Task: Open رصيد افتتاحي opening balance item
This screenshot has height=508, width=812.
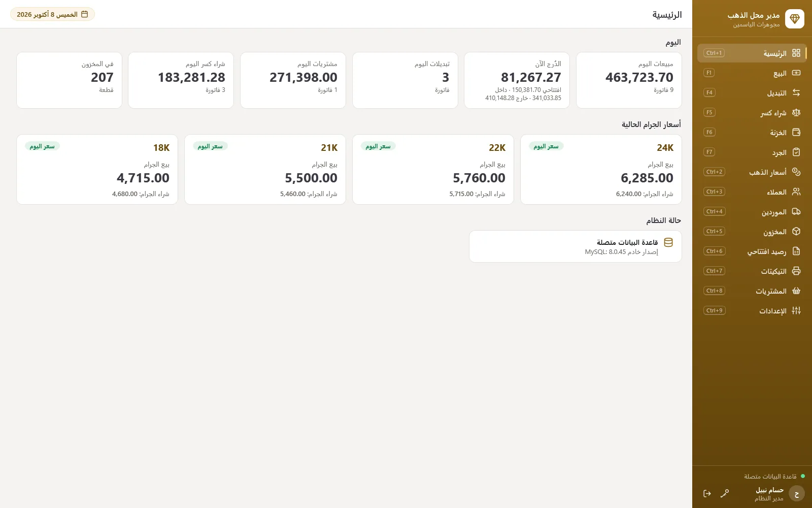Action: [x=752, y=251]
